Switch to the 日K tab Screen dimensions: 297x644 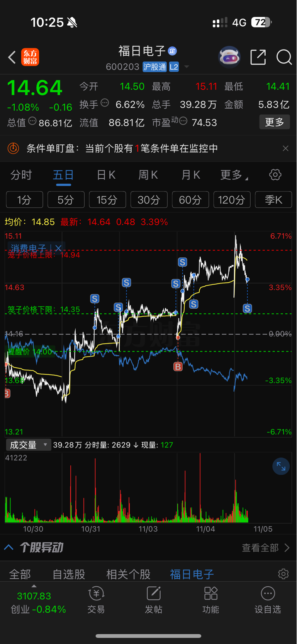tap(106, 175)
